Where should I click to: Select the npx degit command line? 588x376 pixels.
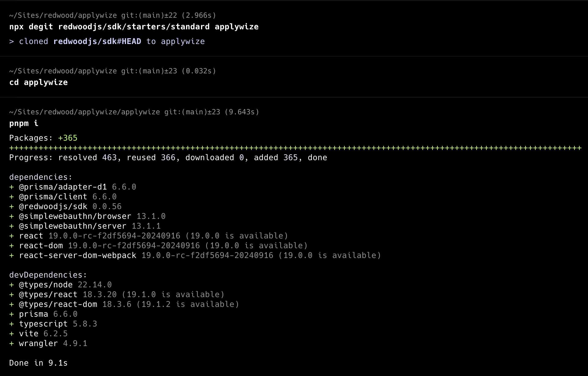[133, 27]
